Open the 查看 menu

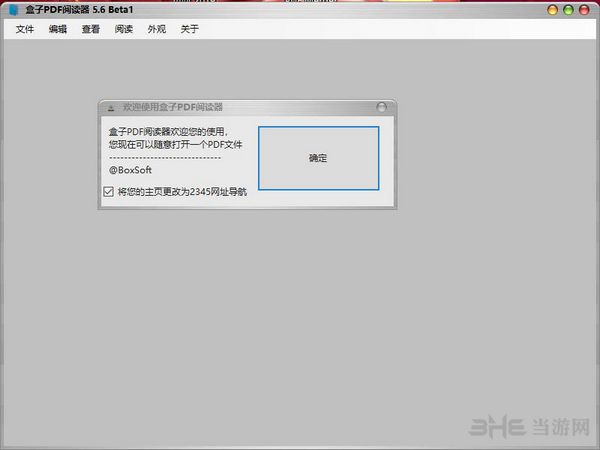click(x=91, y=29)
